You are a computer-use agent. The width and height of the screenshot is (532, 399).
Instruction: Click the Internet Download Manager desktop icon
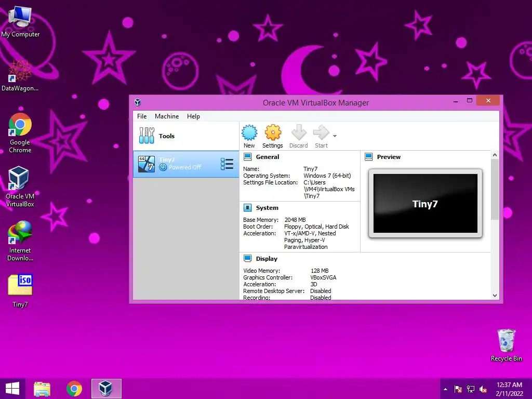click(20, 241)
